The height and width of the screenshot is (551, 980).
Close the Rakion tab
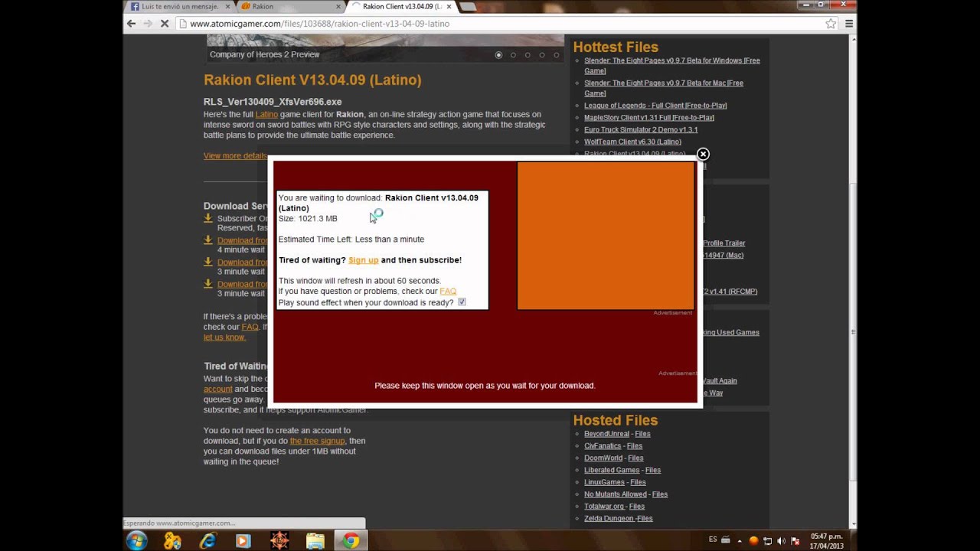338,6
